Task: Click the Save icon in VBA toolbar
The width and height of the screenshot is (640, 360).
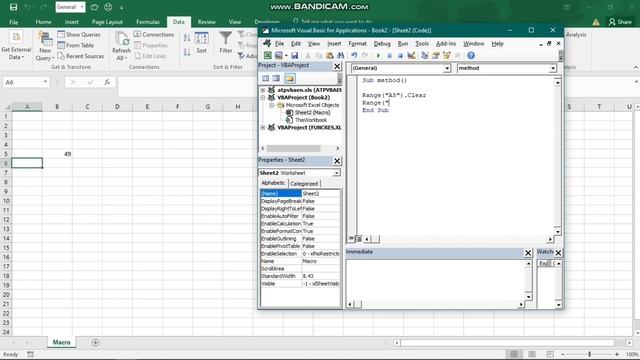Action: coord(294,56)
